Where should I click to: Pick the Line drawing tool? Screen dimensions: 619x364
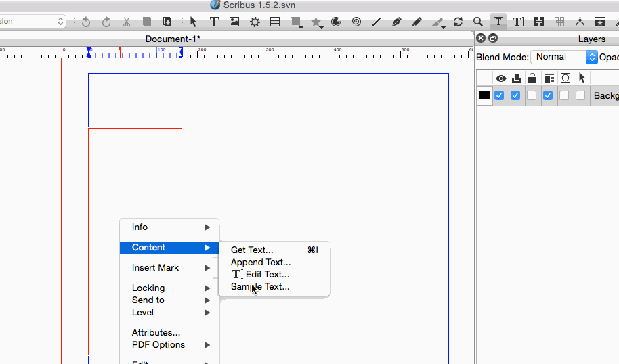pyautogui.click(x=377, y=22)
